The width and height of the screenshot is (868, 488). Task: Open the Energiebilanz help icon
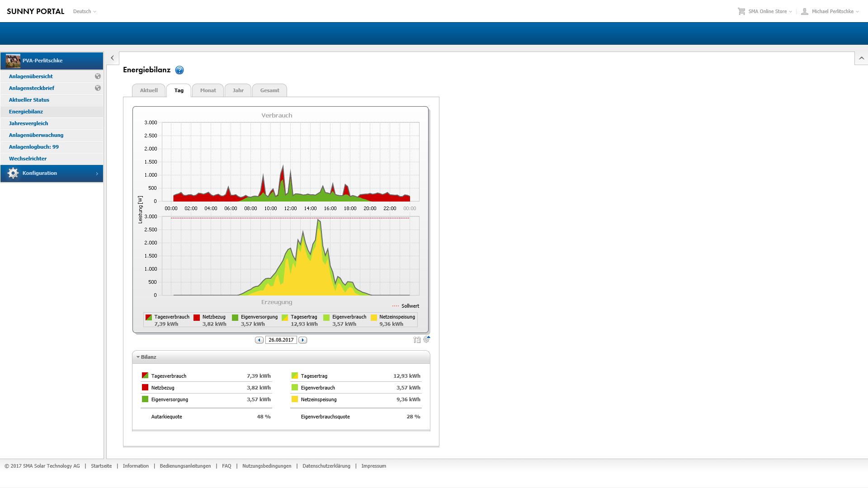179,70
